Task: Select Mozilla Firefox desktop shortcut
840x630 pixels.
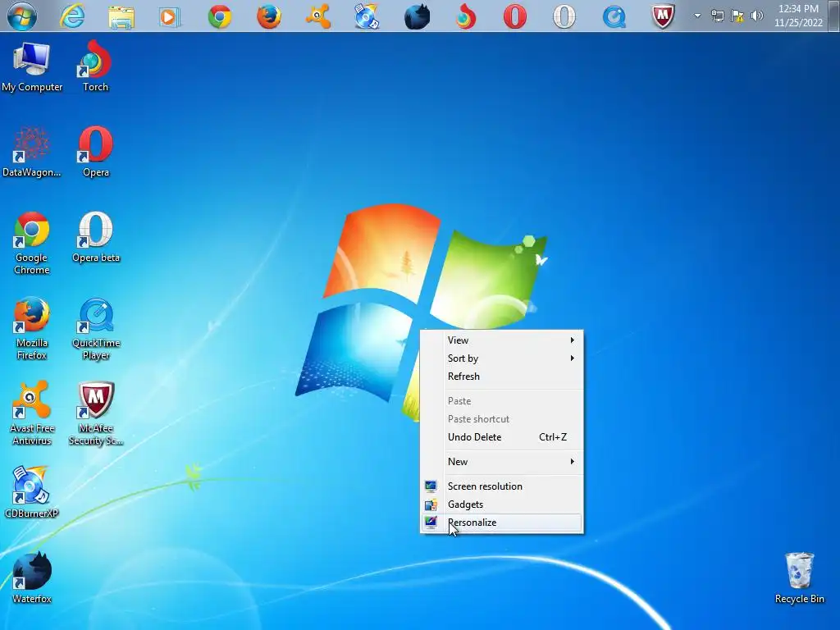Action: click(32, 328)
